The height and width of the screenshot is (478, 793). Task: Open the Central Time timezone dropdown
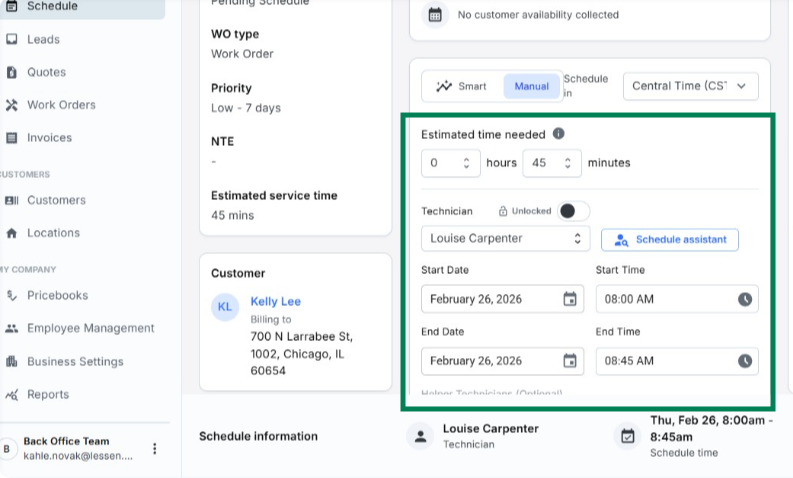click(x=690, y=86)
